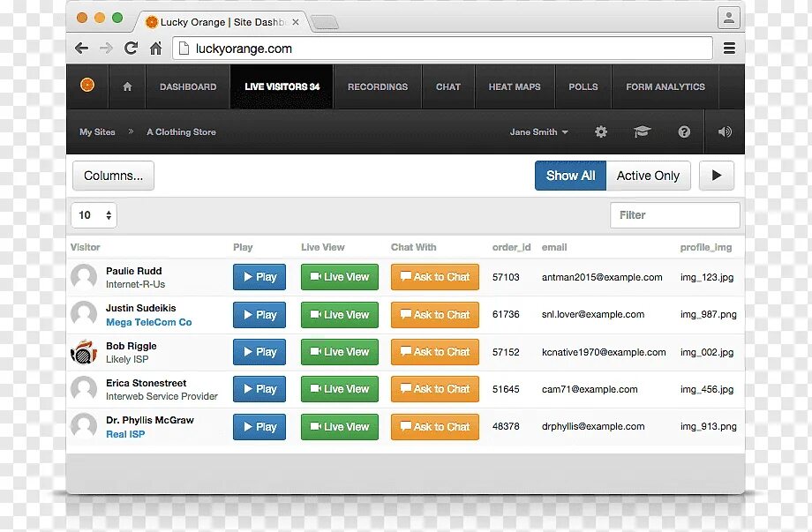Image resolution: width=812 pixels, height=532 pixels.
Task: Open the Form Analytics tab
Action: [x=665, y=87]
